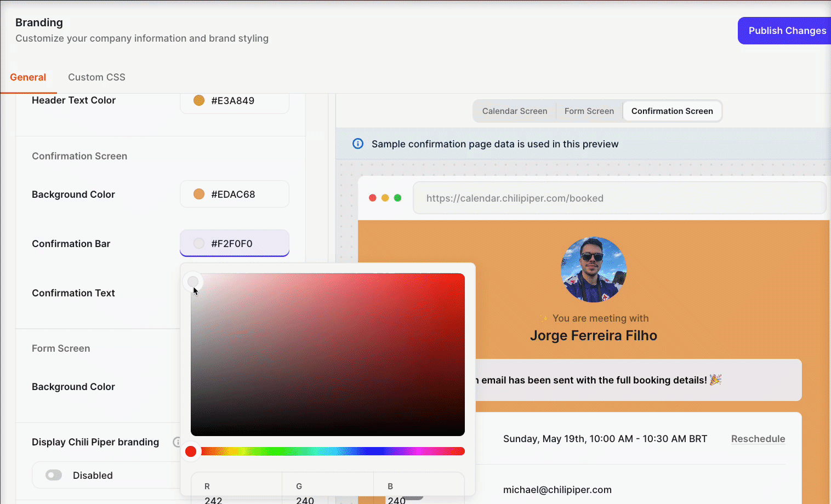
Task: Click the preview URL bar calendar.chilipiper.com/booked
Action: pos(619,198)
